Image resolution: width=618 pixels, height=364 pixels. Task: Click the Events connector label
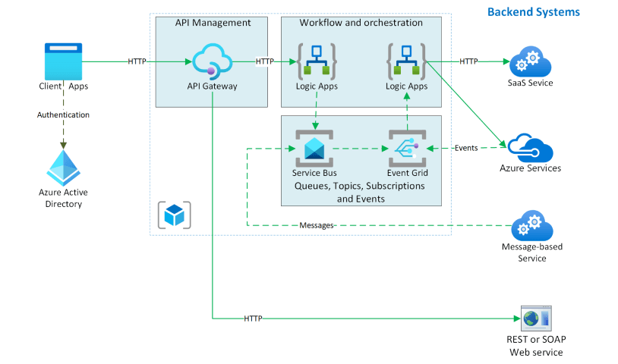[465, 148]
